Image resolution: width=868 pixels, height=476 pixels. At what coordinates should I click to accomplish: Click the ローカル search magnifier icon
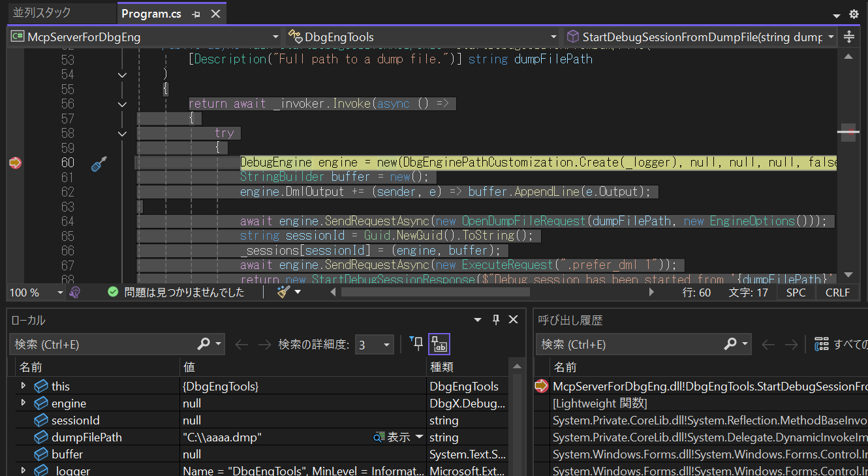(204, 343)
